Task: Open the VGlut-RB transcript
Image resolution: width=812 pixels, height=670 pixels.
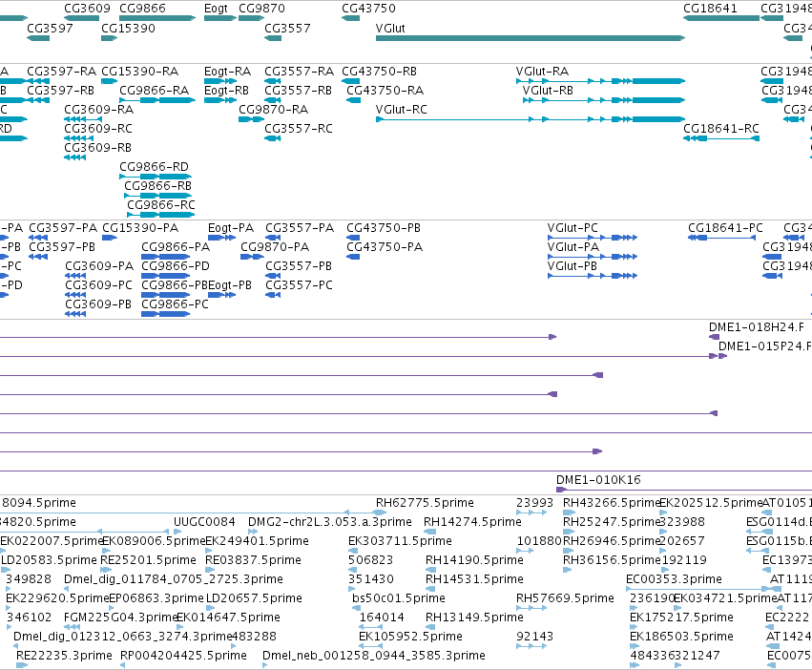Action: 604,100
